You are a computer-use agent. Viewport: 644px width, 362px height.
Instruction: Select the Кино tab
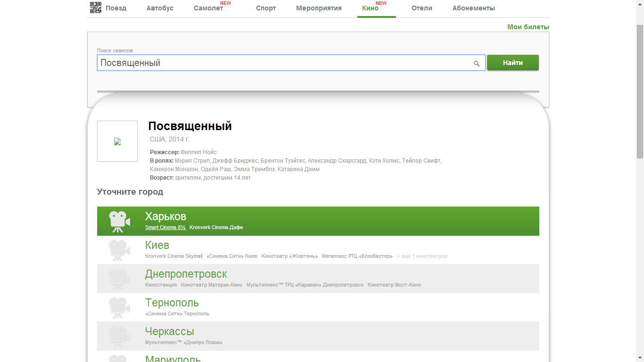coord(370,8)
